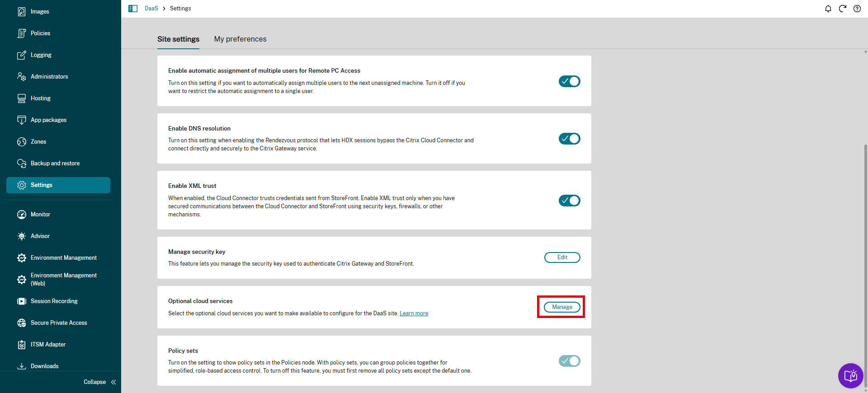Disable the Enable DNS resolution switch

[570, 139]
